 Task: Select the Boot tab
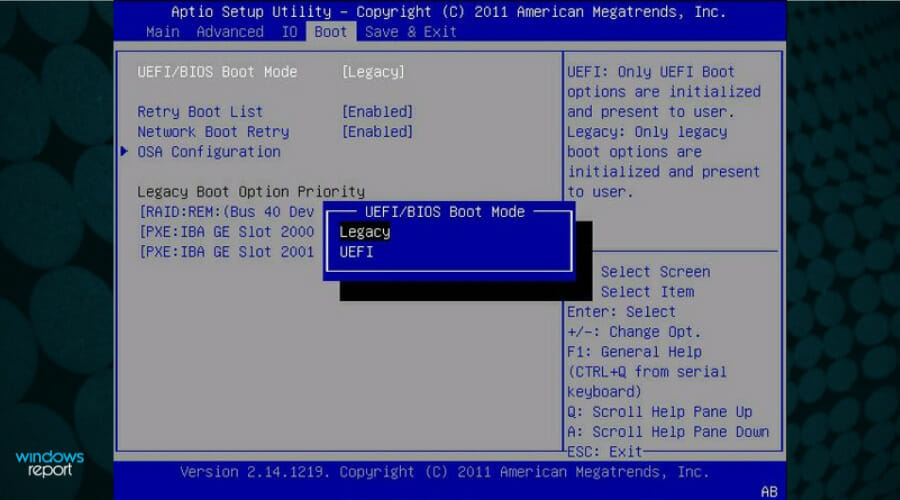pos(331,32)
